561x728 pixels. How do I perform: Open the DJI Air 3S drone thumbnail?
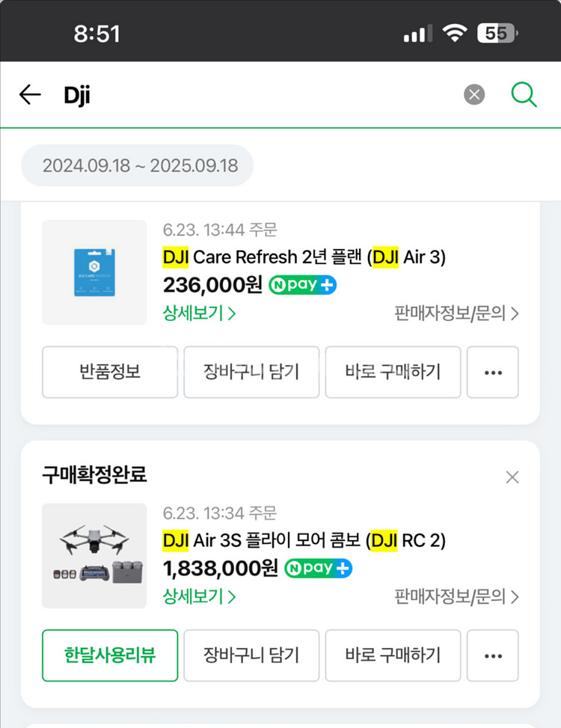(x=94, y=556)
